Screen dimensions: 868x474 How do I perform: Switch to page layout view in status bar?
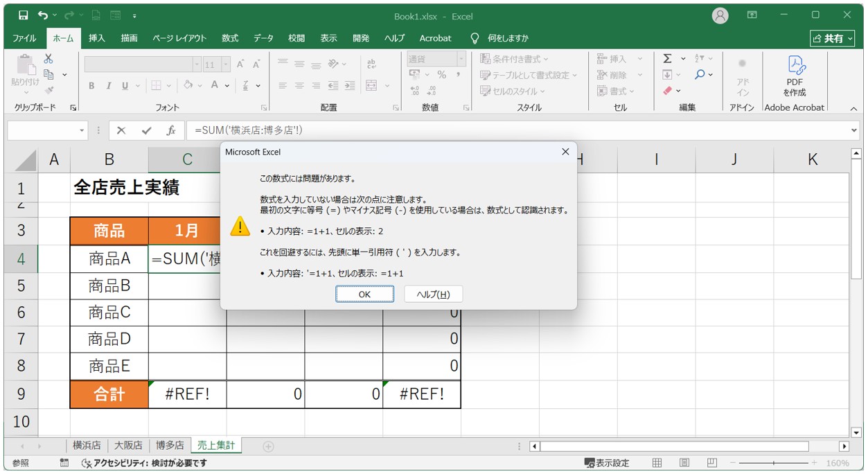pyautogui.click(x=684, y=463)
